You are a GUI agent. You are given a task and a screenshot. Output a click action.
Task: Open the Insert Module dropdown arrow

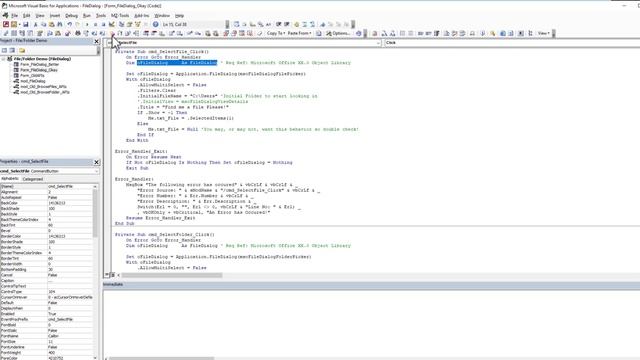[19, 24]
